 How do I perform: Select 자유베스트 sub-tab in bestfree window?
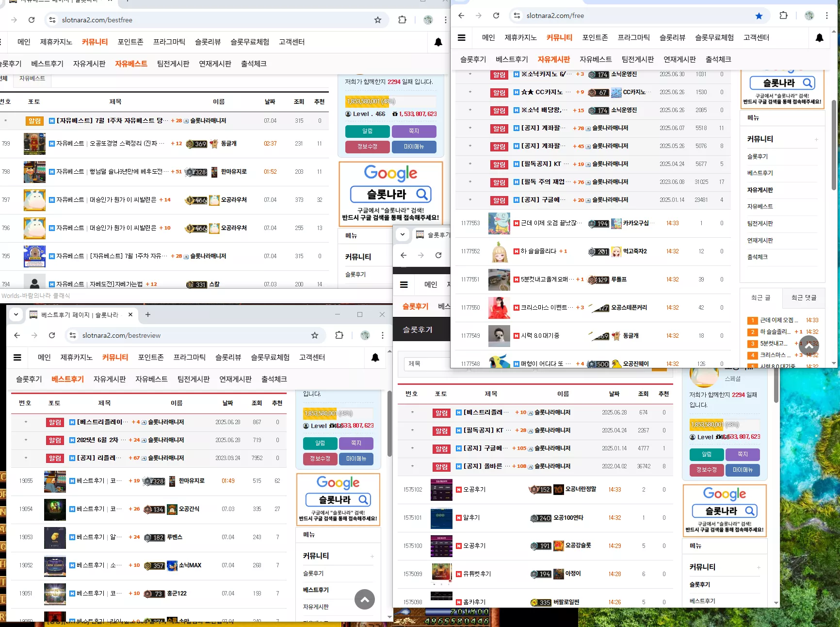[131, 64]
